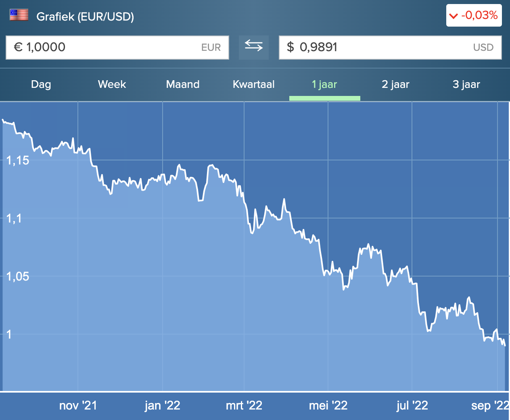
Task: Click the chart line's latest endpoint
Action: click(505, 345)
